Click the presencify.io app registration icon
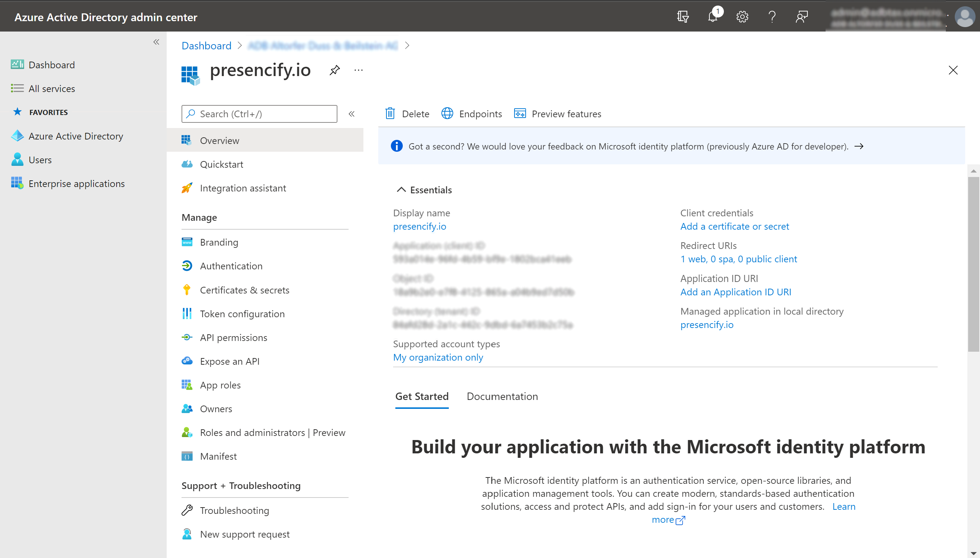Screen dimensions: 980x558 pyautogui.click(x=190, y=75)
